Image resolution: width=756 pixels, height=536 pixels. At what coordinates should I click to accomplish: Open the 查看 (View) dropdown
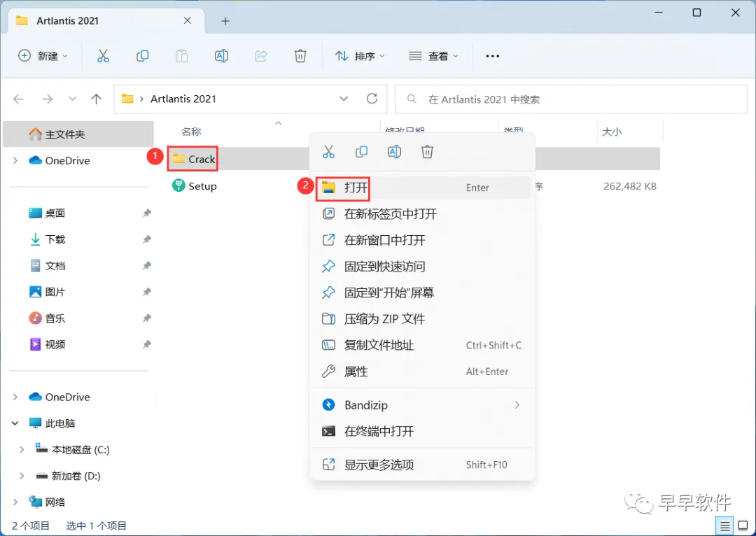[x=433, y=56]
